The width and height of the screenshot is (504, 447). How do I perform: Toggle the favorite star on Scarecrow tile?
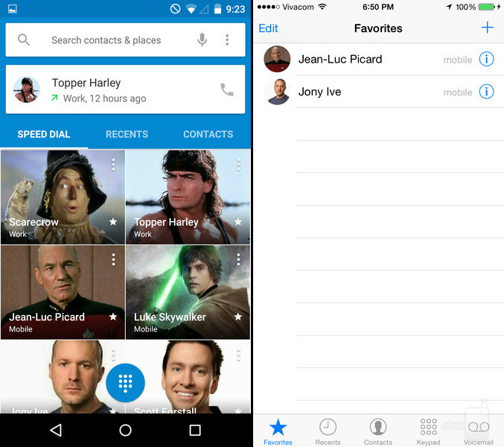113,221
